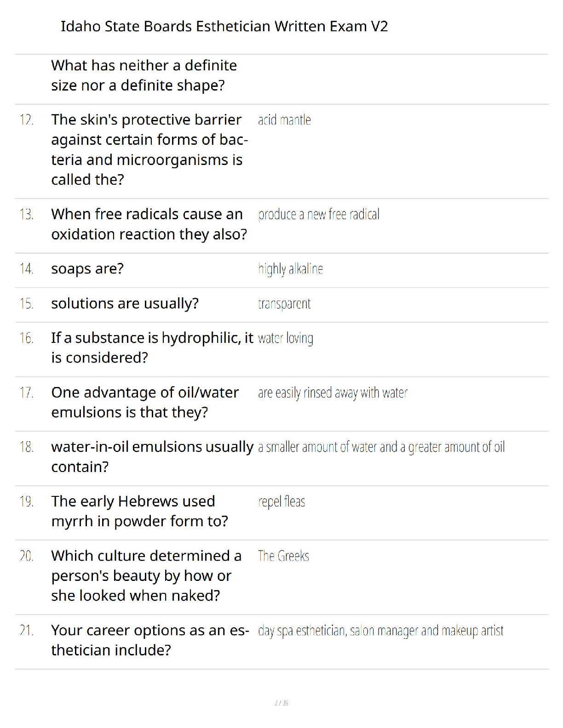The image size is (563, 728).
Task: Select the hydrophilic substance question
Action: pyautogui.click(x=152, y=348)
